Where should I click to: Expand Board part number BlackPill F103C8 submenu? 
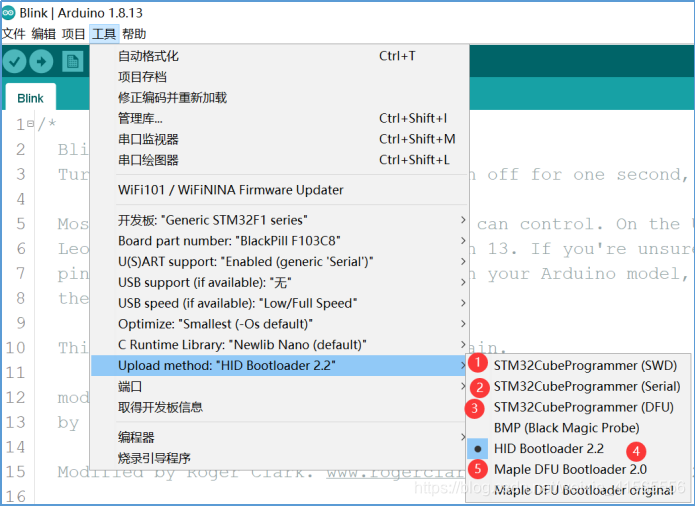280,241
